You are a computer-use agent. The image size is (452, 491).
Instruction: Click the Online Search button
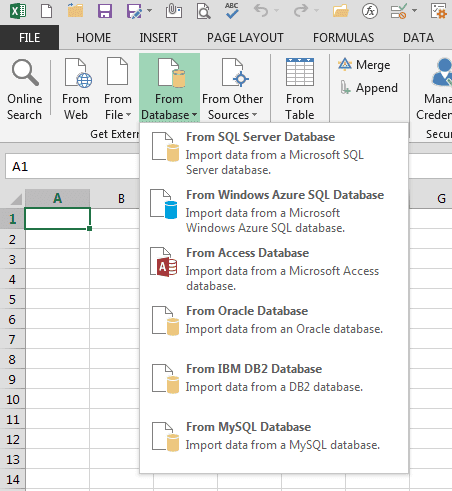25,89
